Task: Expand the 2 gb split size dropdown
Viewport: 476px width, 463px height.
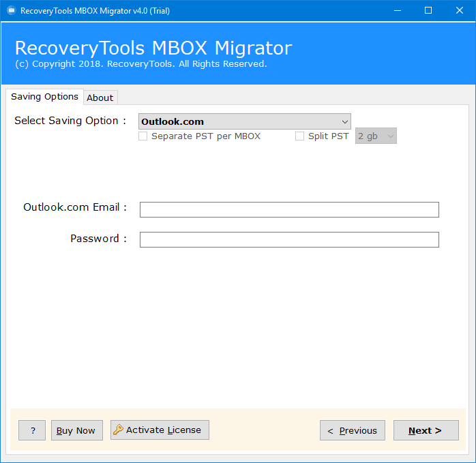Action: click(x=376, y=136)
